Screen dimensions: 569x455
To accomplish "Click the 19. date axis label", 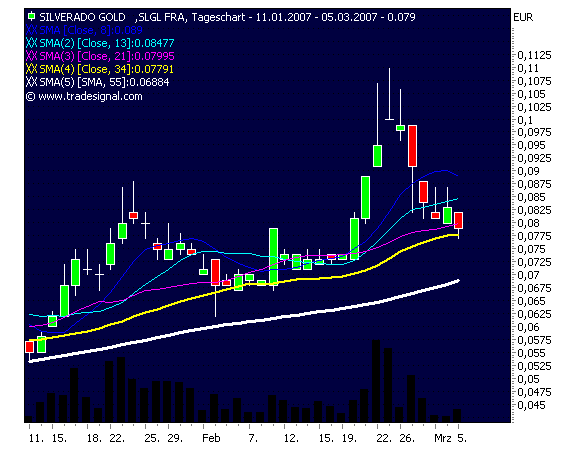I will pyautogui.click(x=349, y=438).
